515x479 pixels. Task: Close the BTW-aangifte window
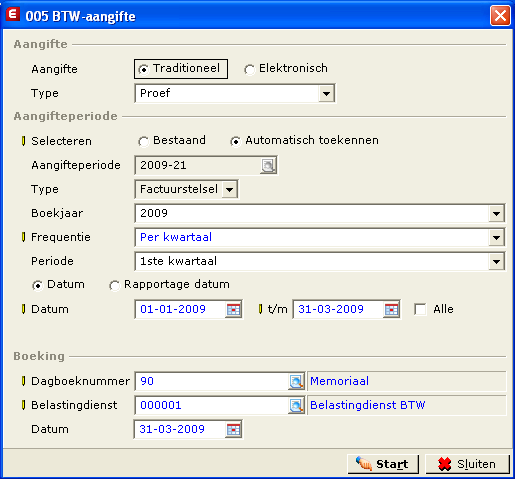click(x=500, y=16)
